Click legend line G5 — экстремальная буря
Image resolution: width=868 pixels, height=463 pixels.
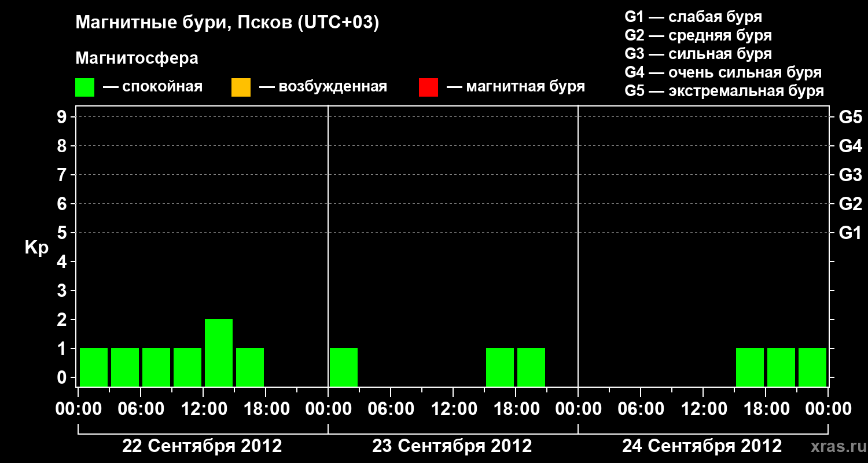coord(724,91)
